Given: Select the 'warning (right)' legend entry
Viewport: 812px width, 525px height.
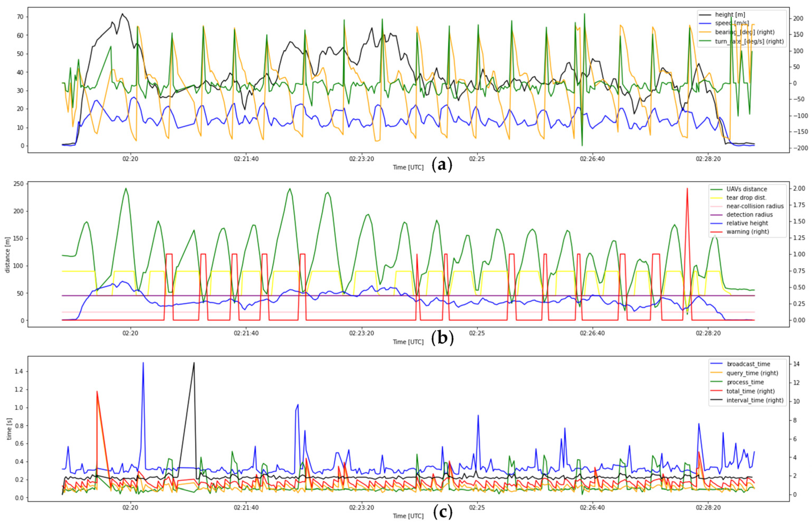Looking at the screenshot, I should tap(748, 232).
